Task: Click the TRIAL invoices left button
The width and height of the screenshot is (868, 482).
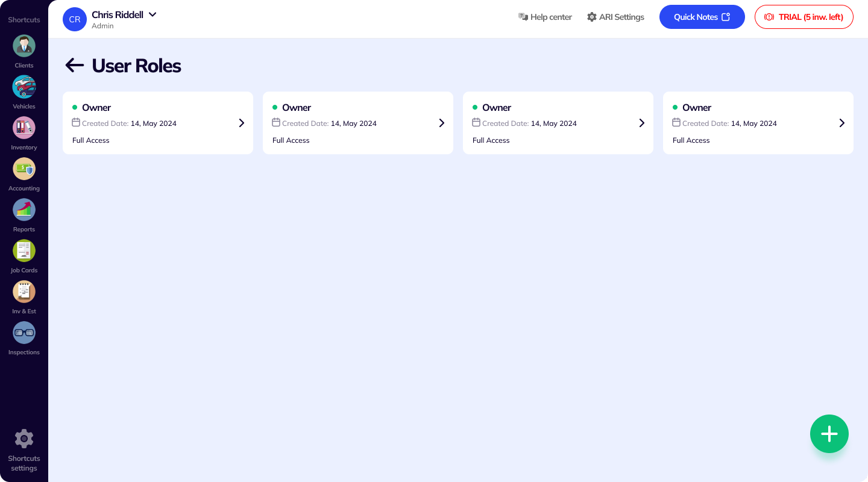Action: coord(804,17)
